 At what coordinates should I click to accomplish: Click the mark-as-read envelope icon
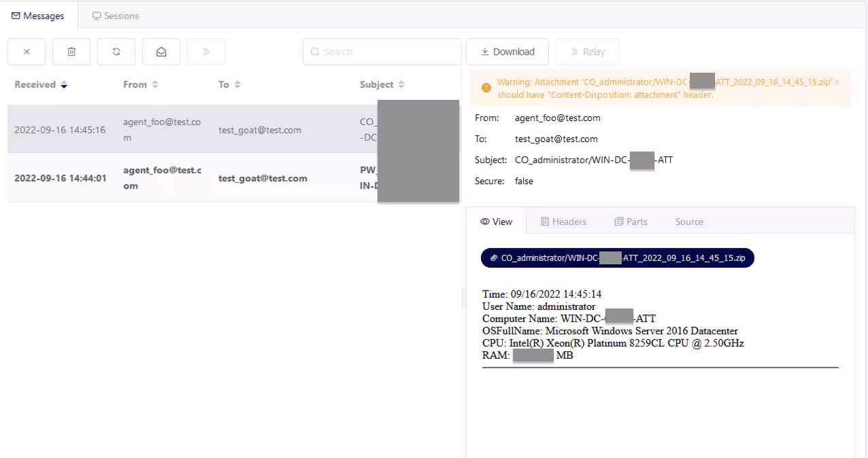tap(161, 52)
